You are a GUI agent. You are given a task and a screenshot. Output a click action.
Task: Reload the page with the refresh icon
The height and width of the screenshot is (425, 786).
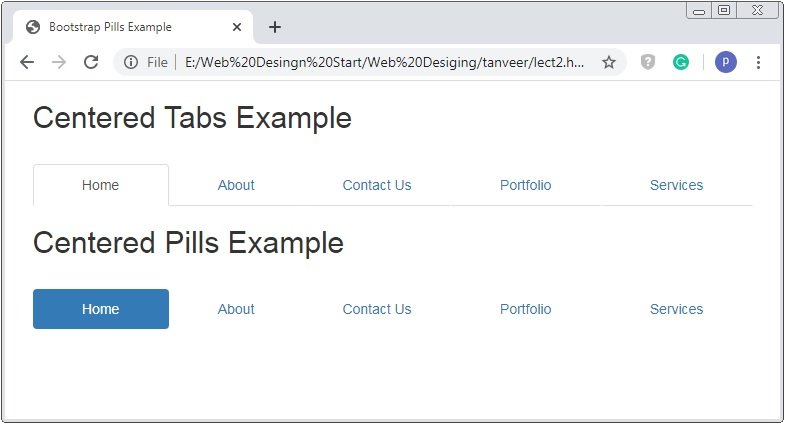click(91, 62)
